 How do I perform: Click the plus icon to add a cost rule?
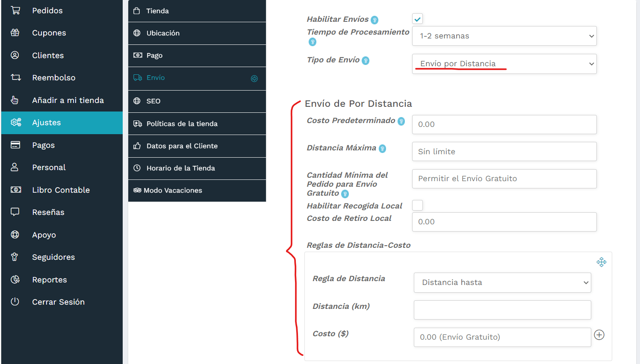[x=599, y=335]
